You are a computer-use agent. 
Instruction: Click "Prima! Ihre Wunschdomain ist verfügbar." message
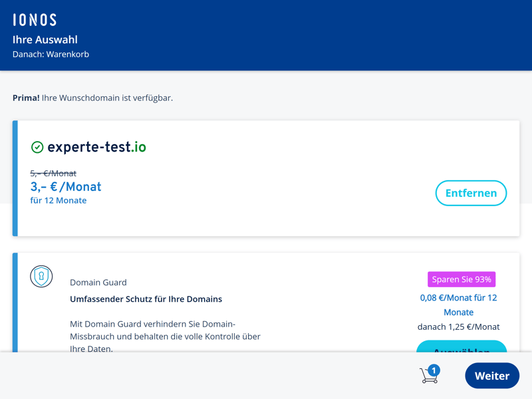(92, 98)
